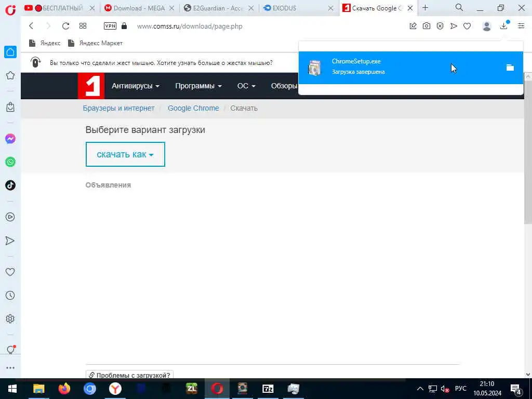
Task: Open the sidebar Flow arrow icon
Action: click(x=10, y=241)
